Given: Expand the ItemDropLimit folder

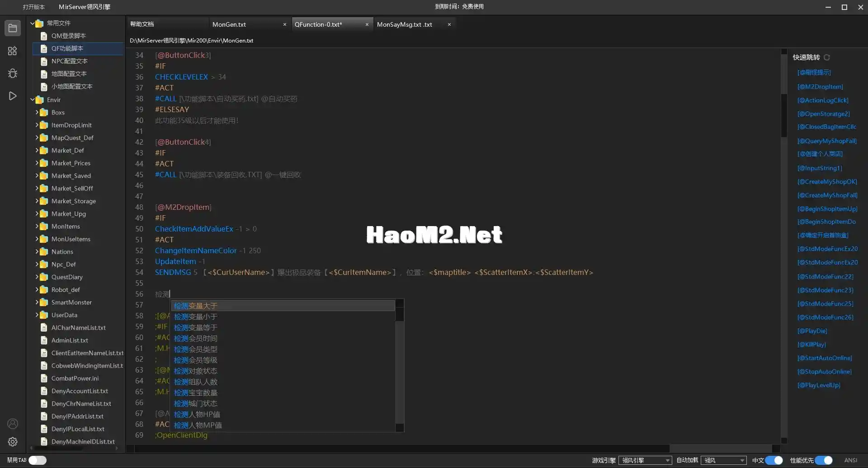Looking at the screenshot, I should click(37, 125).
